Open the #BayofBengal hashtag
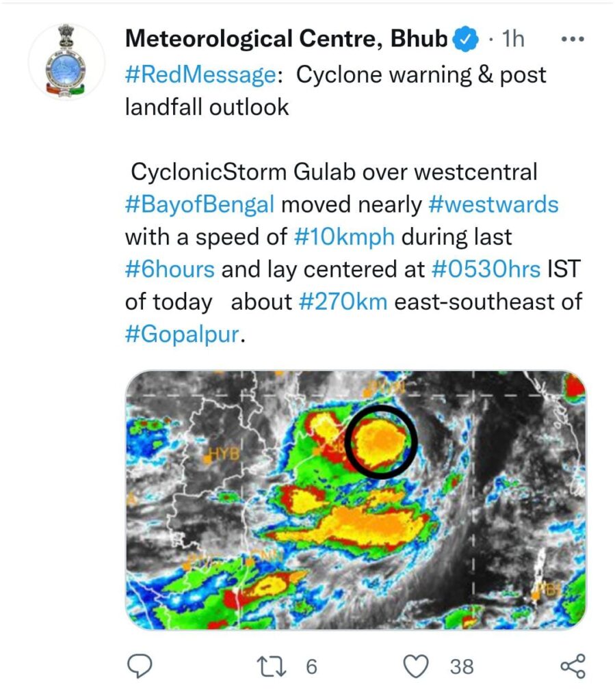 (200, 205)
